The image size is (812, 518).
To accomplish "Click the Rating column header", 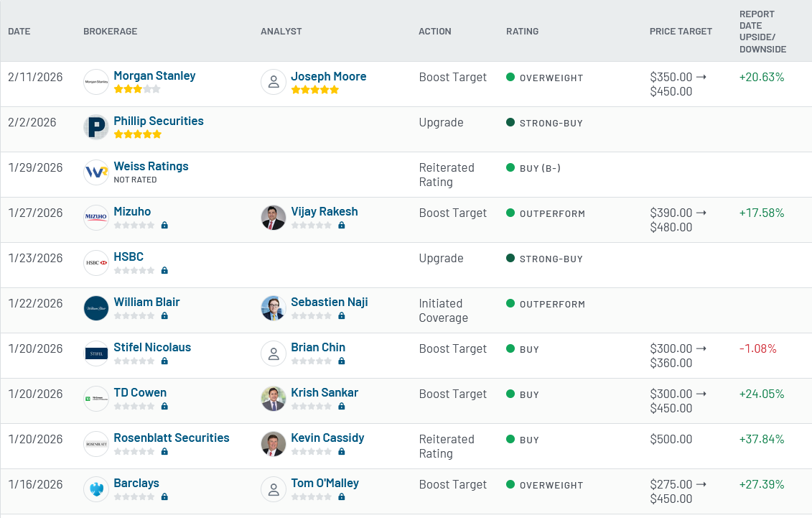I will tap(522, 31).
